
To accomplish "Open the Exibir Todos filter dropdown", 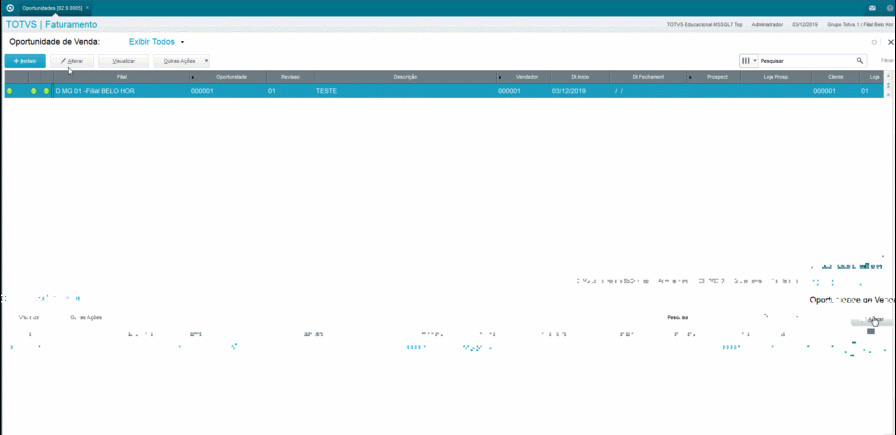I will coord(156,42).
